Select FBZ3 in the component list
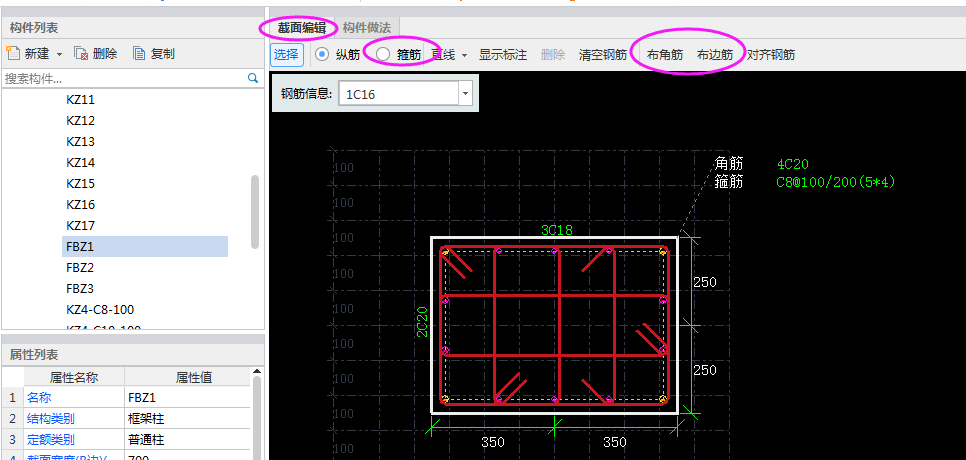The image size is (966, 460). coord(80,288)
